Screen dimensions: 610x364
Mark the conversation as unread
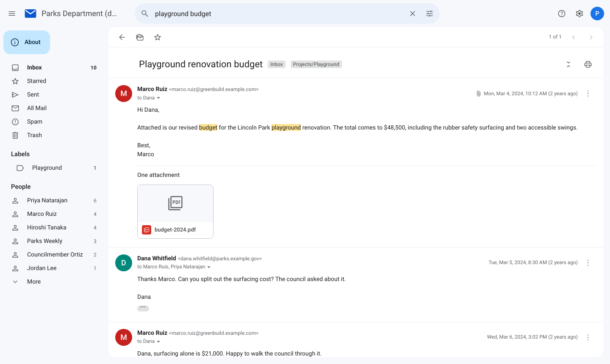(x=140, y=37)
